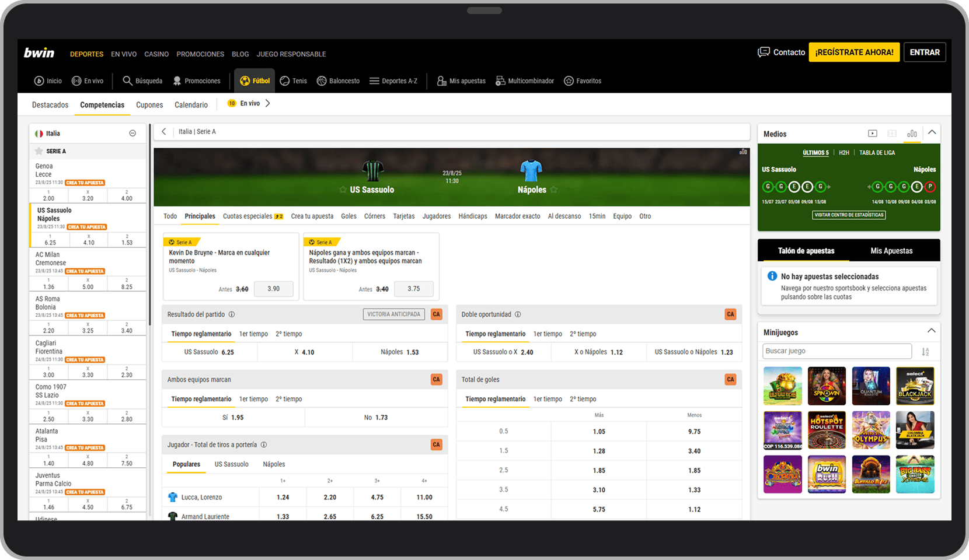Select Más 2.5 goals odds 1.85
The height and width of the screenshot is (560, 969).
click(x=599, y=470)
